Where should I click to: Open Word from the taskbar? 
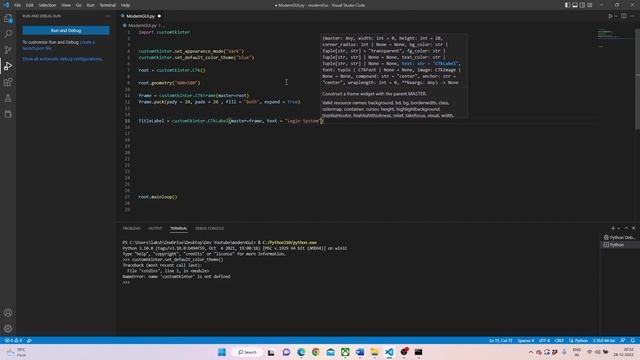coord(360,352)
